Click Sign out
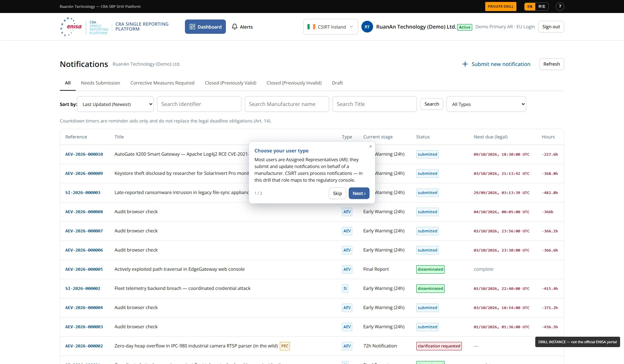624x364 pixels. (x=551, y=27)
